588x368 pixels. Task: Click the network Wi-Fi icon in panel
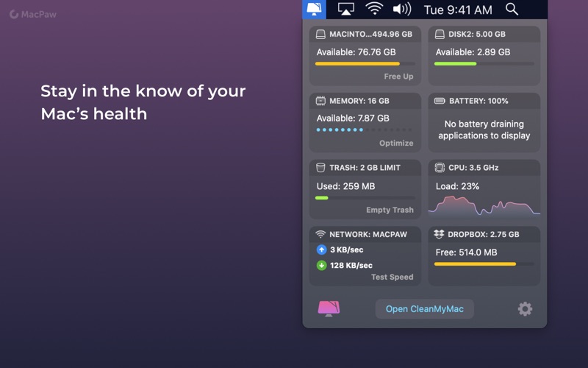320,234
